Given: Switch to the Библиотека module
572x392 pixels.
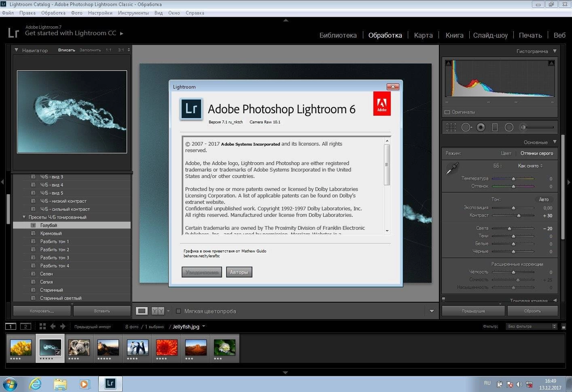Looking at the screenshot, I should 338,35.
